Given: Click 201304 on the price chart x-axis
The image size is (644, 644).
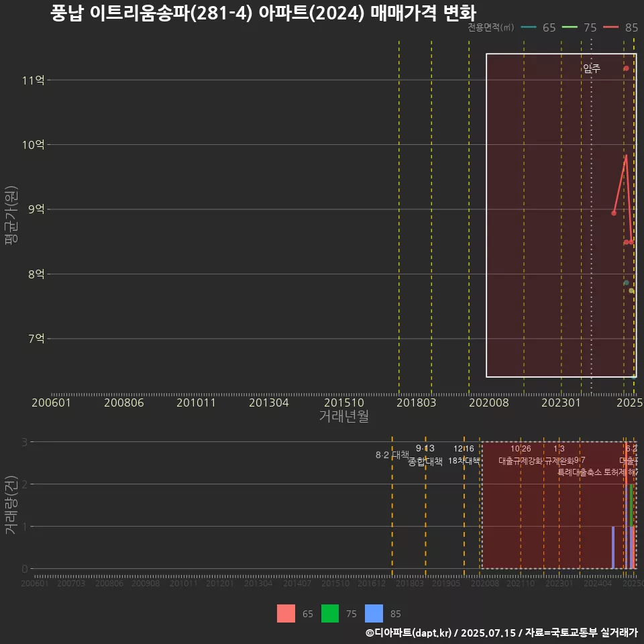Looking at the screenshot, I should tap(269, 402).
